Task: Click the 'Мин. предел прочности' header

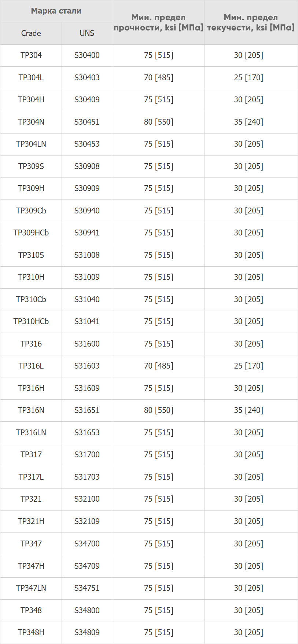Action: click(158, 22)
